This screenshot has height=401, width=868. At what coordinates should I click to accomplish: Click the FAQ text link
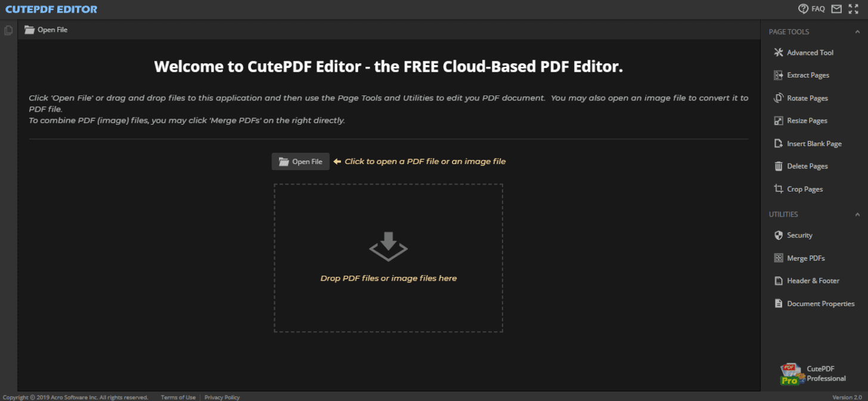(x=818, y=9)
